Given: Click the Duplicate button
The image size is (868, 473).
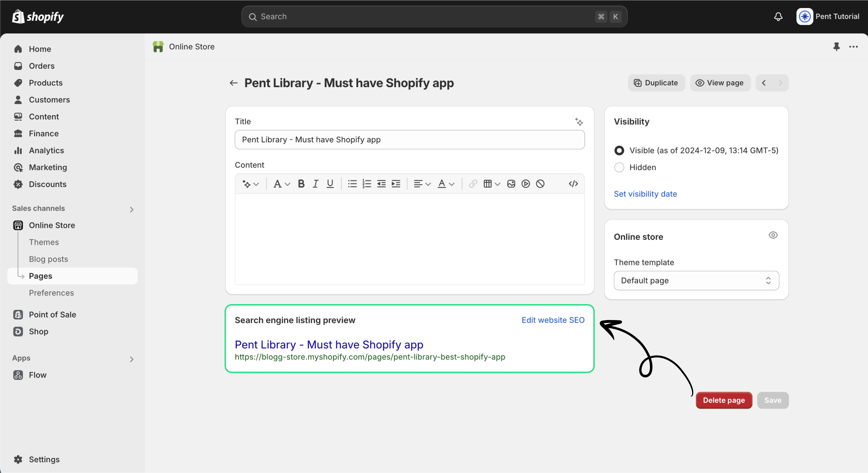Looking at the screenshot, I should click(x=656, y=83).
